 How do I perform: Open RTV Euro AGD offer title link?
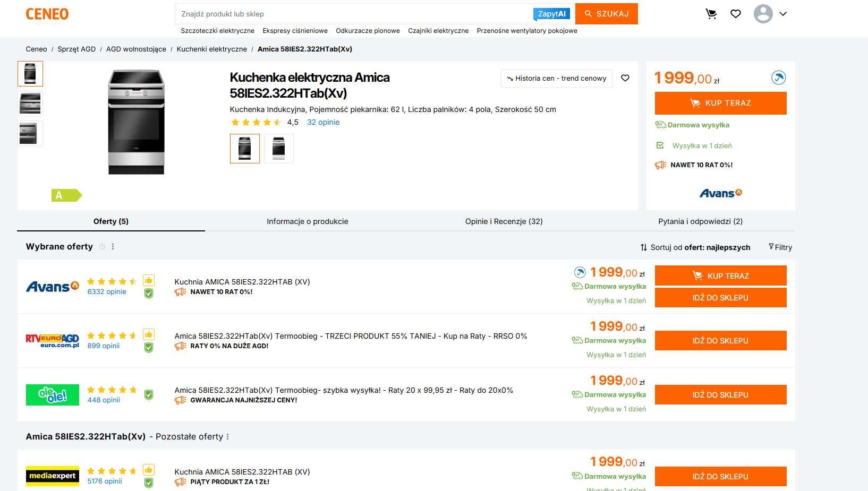click(x=351, y=336)
